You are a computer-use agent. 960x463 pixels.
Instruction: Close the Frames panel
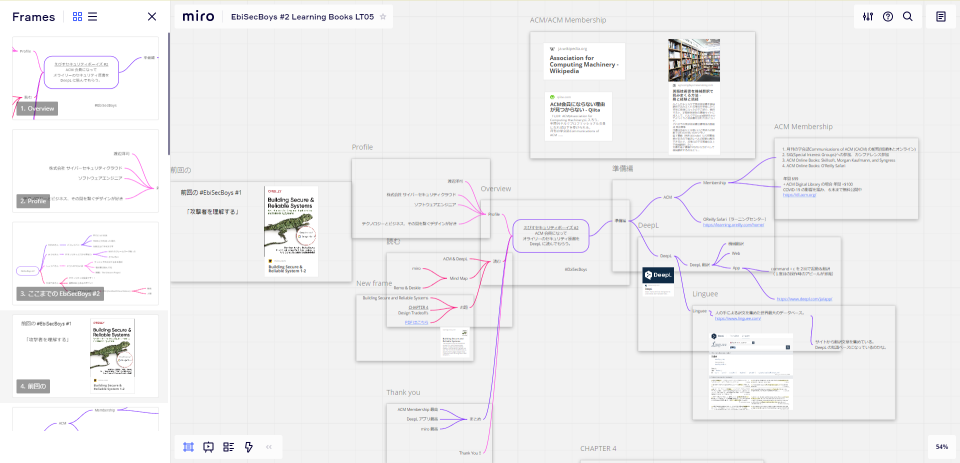tap(152, 17)
